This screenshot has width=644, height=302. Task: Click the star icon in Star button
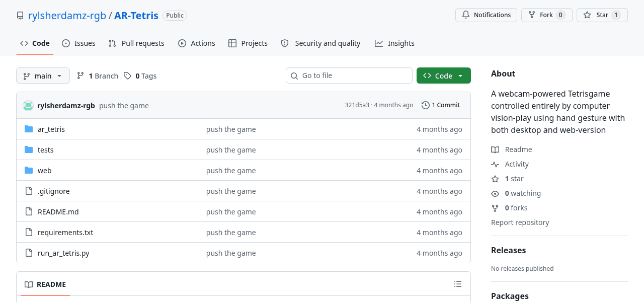pyautogui.click(x=587, y=15)
